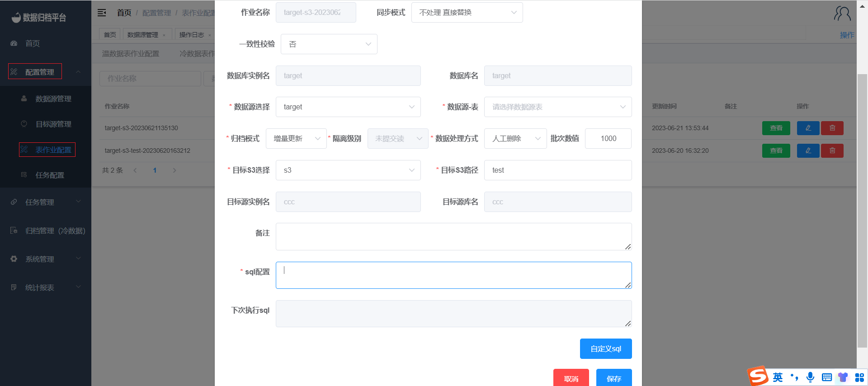868x386 pixels.
Task: Click the 首页 dashboard icon in sidebar
Action: coord(14,43)
